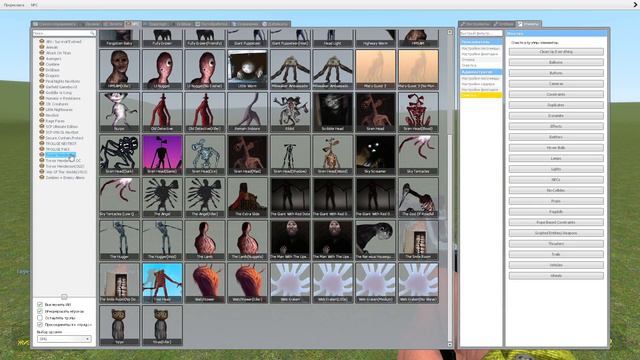Select the active NPC tab in spawn menu

133,24
